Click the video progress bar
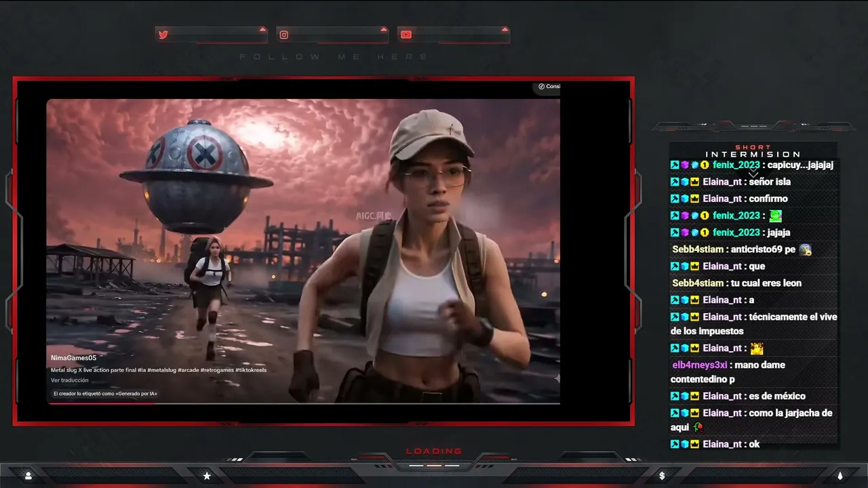This screenshot has height=488, width=868. [303, 403]
